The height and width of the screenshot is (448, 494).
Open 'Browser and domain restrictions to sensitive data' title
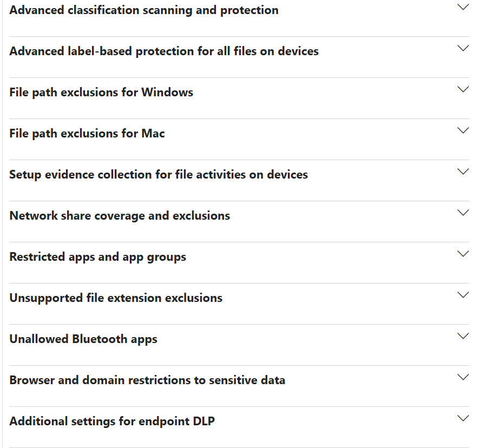[x=147, y=380]
